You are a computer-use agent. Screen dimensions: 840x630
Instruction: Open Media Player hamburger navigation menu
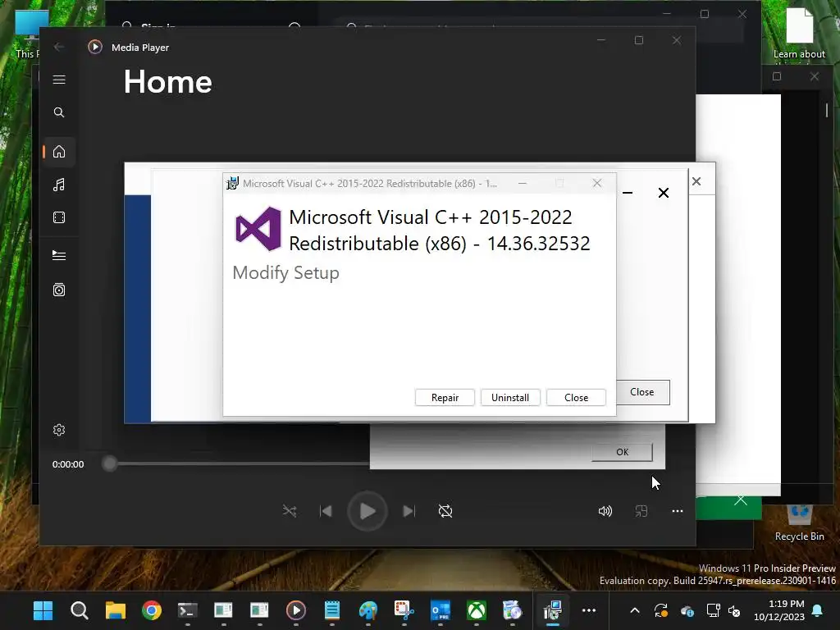click(x=59, y=80)
